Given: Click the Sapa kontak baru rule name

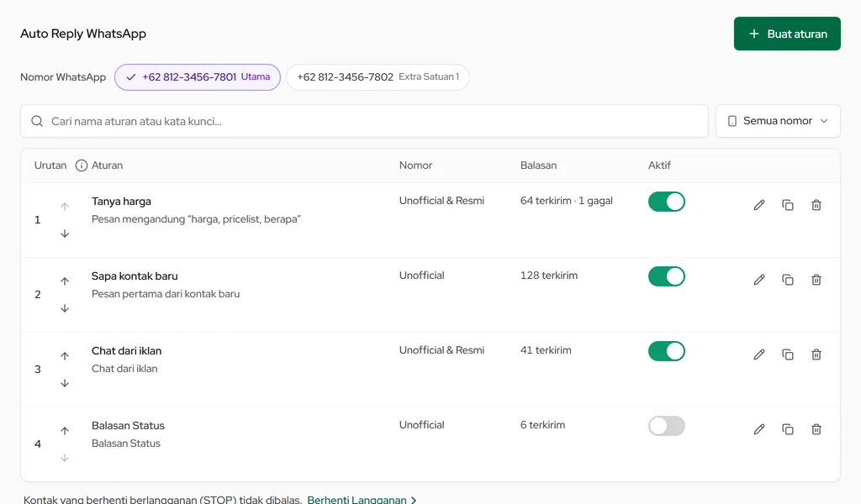Looking at the screenshot, I should click(135, 276).
